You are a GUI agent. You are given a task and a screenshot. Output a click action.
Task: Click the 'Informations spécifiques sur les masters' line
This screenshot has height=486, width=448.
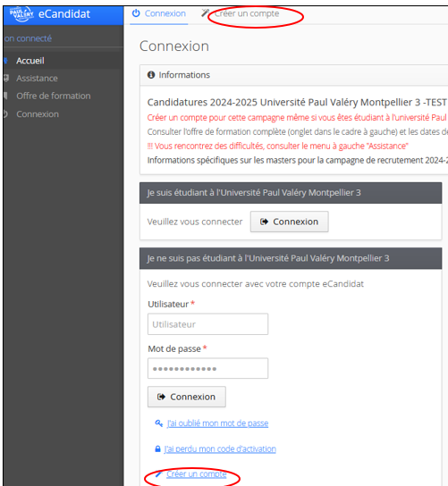[298, 161]
